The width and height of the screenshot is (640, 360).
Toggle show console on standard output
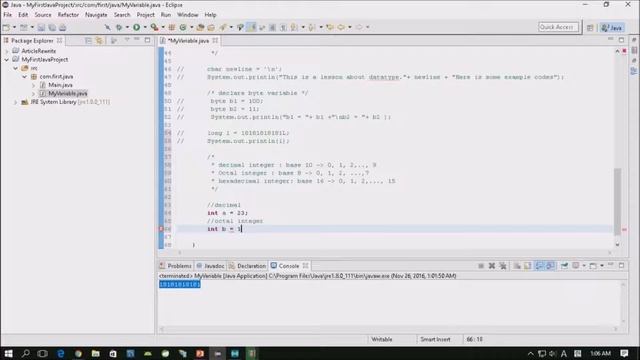pos(539,266)
